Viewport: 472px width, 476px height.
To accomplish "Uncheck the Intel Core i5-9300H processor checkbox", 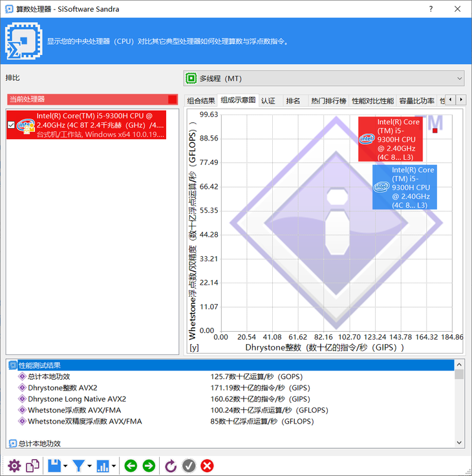I will click(x=10, y=125).
